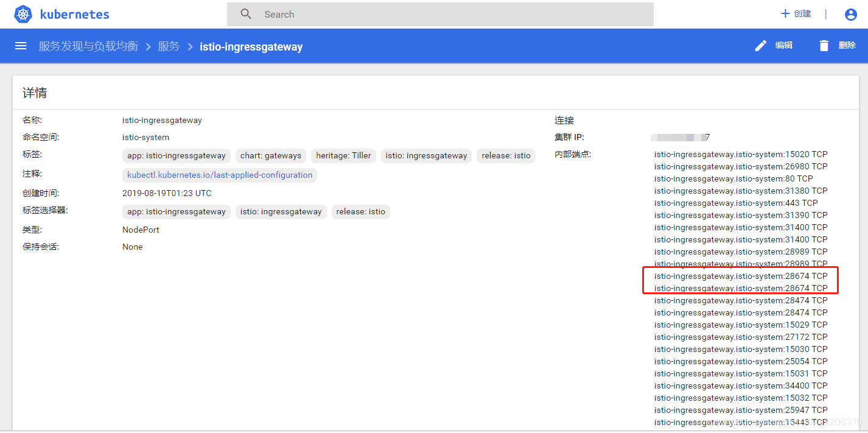Select endpoint istio-ingressgateway.istio-system:34400 TCP
This screenshot has height=433, width=868.
click(741, 385)
